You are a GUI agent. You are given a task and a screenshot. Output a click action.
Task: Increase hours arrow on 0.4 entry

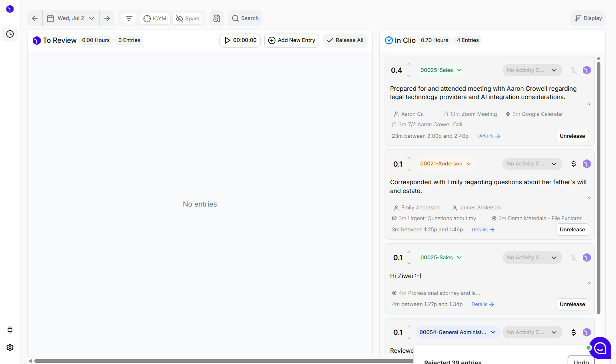(x=409, y=65)
